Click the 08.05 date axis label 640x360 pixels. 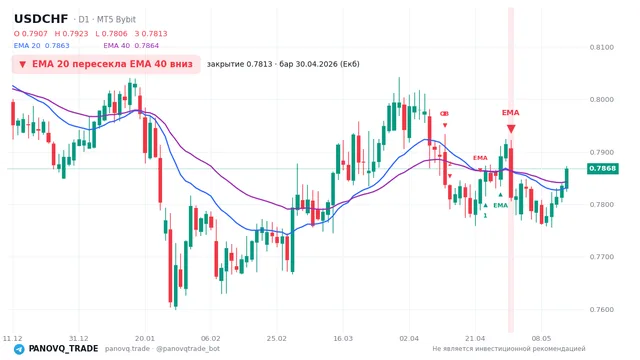[541, 338]
